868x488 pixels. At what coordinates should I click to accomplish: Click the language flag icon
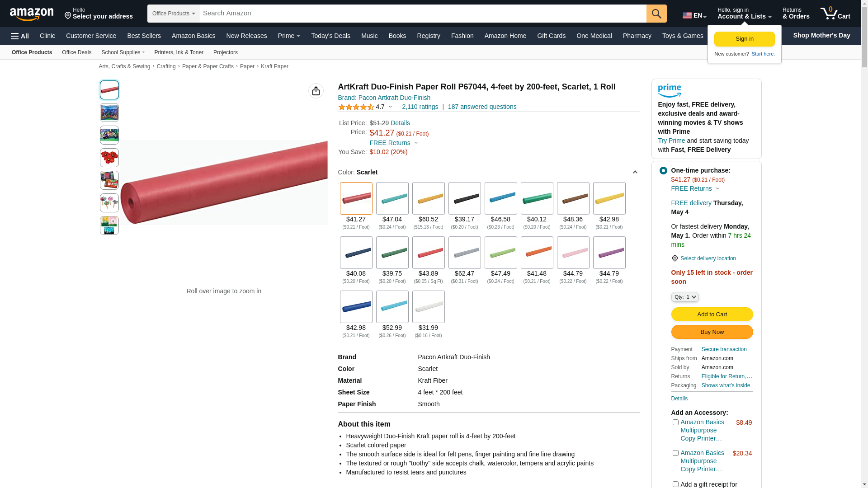pyautogui.click(x=687, y=15)
